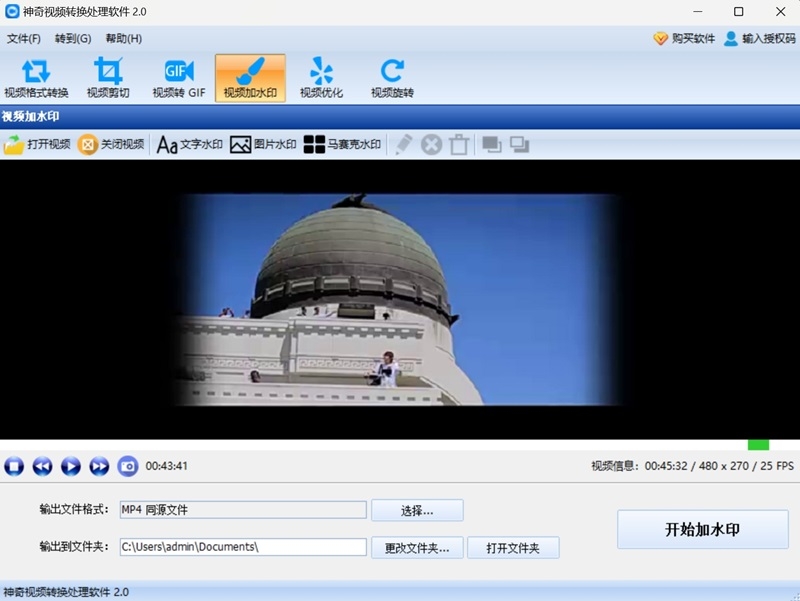Viewport: 800px width, 601px height.
Task: Open the 视频旋转 rotate tool
Action: (392, 78)
